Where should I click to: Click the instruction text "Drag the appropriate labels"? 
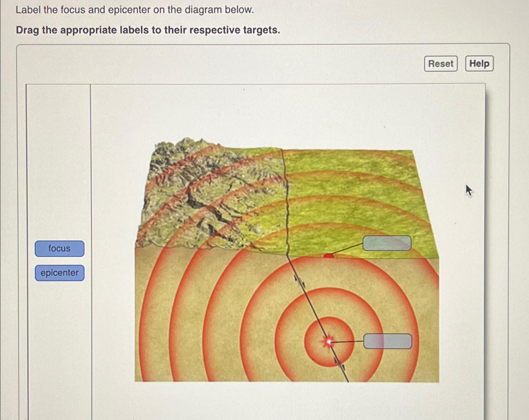click(148, 30)
